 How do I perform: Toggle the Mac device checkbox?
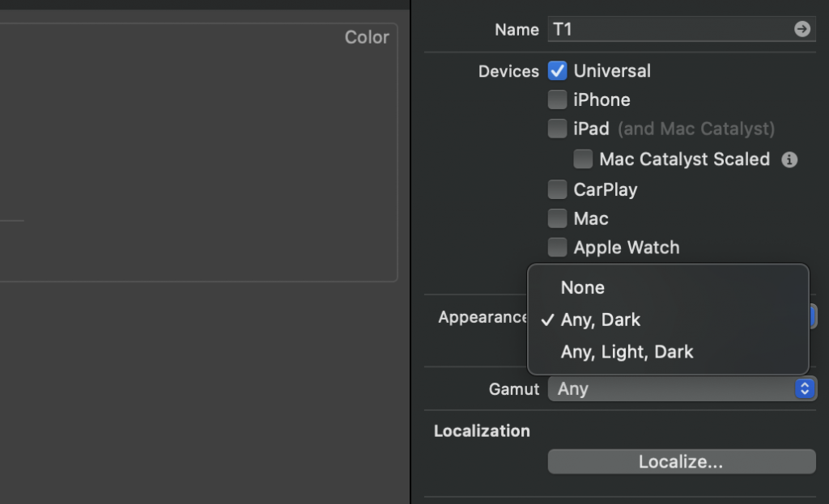pyautogui.click(x=557, y=218)
